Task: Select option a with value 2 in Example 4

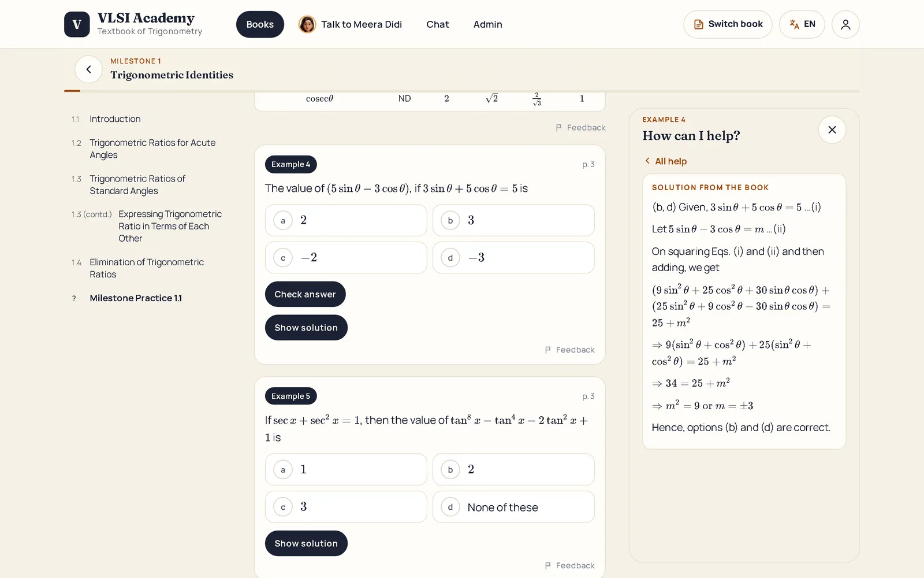Action: click(x=346, y=220)
